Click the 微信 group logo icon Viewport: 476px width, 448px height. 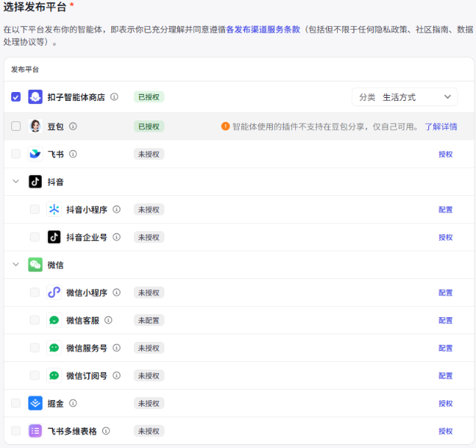click(x=35, y=265)
